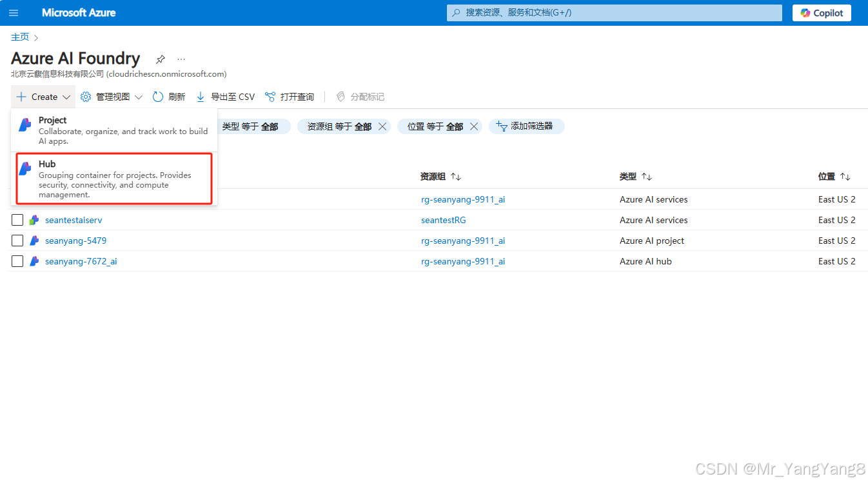Select Project from Create menu
868x483 pixels.
[114, 130]
